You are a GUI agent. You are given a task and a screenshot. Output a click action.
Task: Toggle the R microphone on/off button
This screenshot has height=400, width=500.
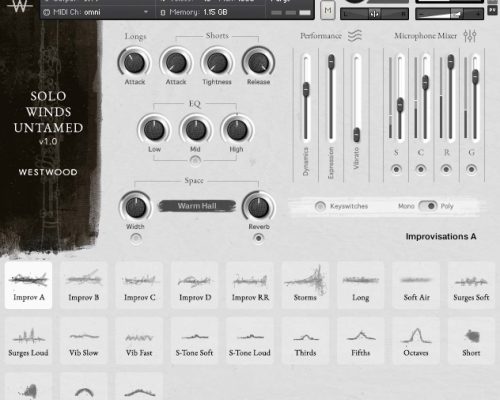[446, 169]
